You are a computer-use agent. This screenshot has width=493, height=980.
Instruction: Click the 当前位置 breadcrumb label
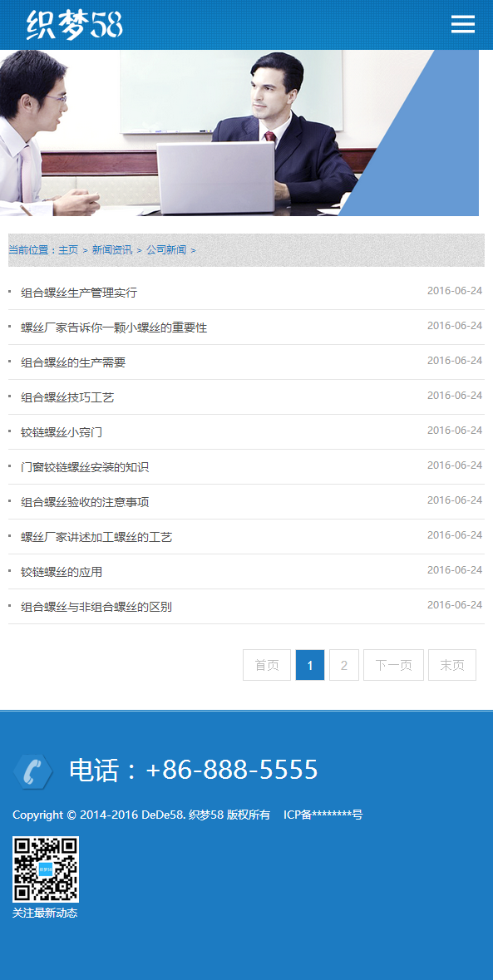pyautogui.click(x=32, y=250)
